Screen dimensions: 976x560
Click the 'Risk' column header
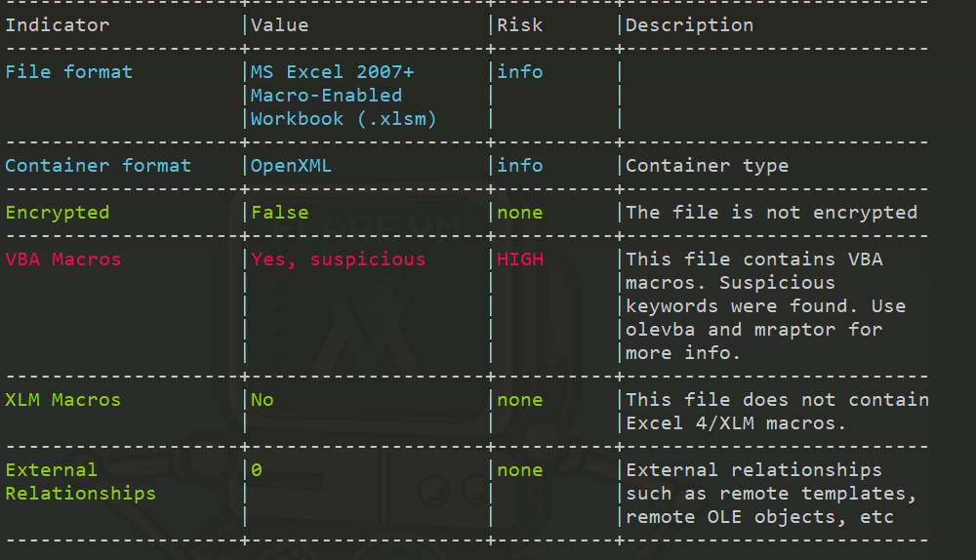click(x=519, y=25)
